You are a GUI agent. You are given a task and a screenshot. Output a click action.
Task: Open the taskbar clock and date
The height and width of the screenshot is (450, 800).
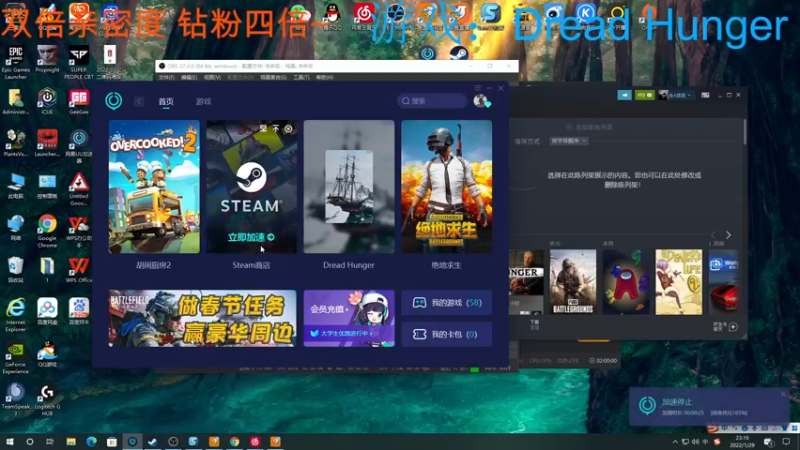742,441
